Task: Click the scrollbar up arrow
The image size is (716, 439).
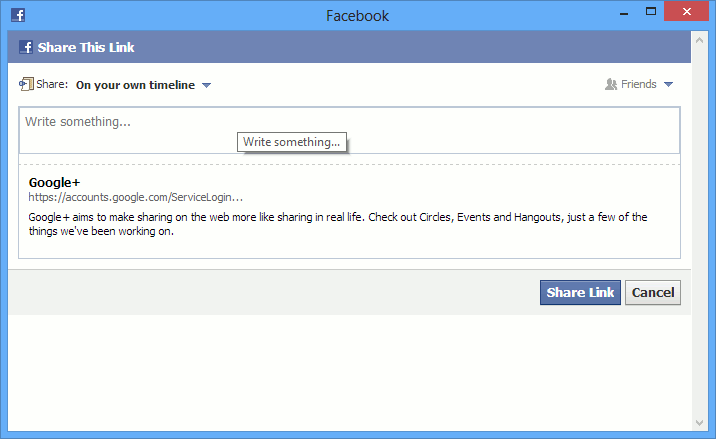Action: click(x=699, y=40)
